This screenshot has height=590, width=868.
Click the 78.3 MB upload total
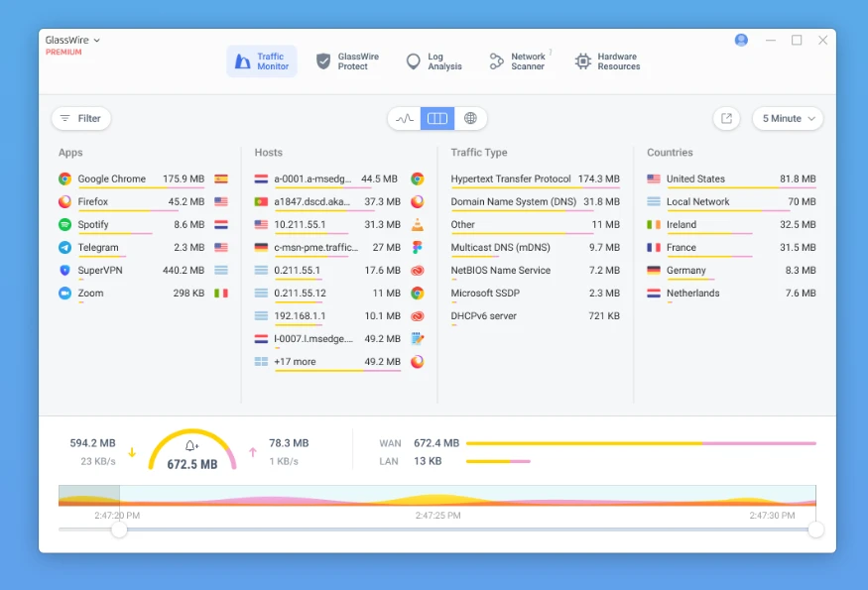click(x=289, y=443)
